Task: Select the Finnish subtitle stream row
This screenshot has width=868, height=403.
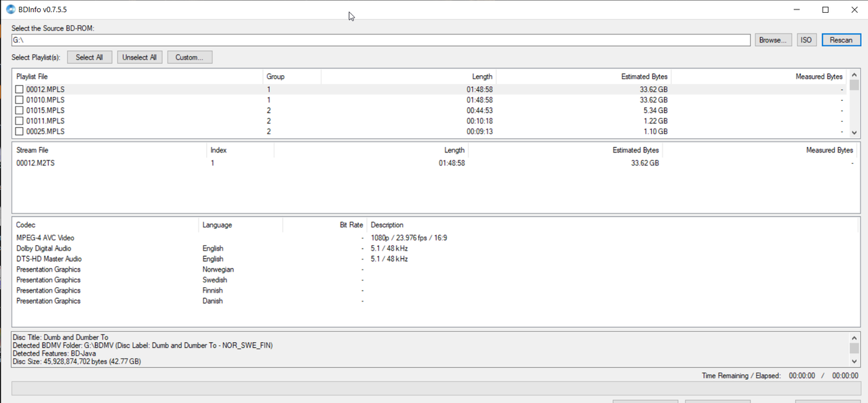Action: (x=435, y=291)
